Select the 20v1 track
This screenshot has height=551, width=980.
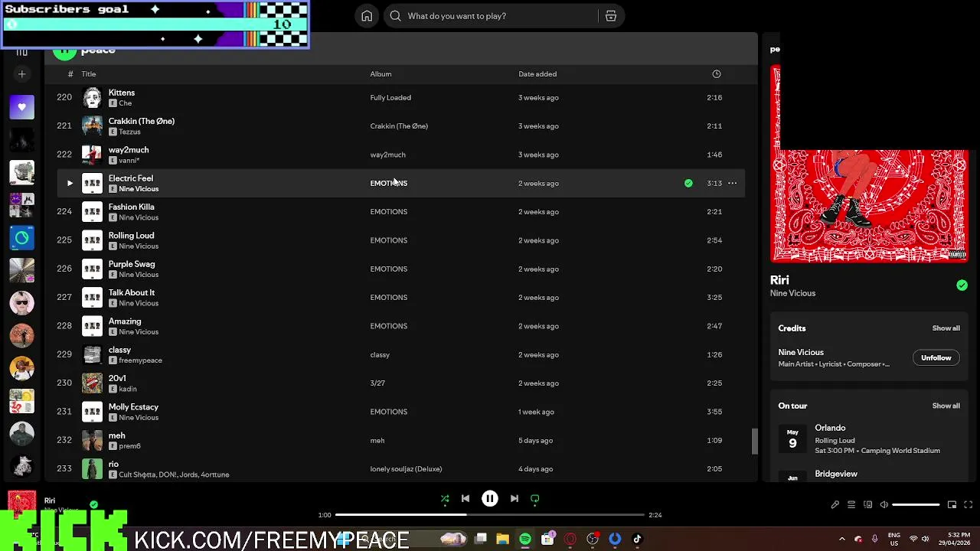(400, 383)
